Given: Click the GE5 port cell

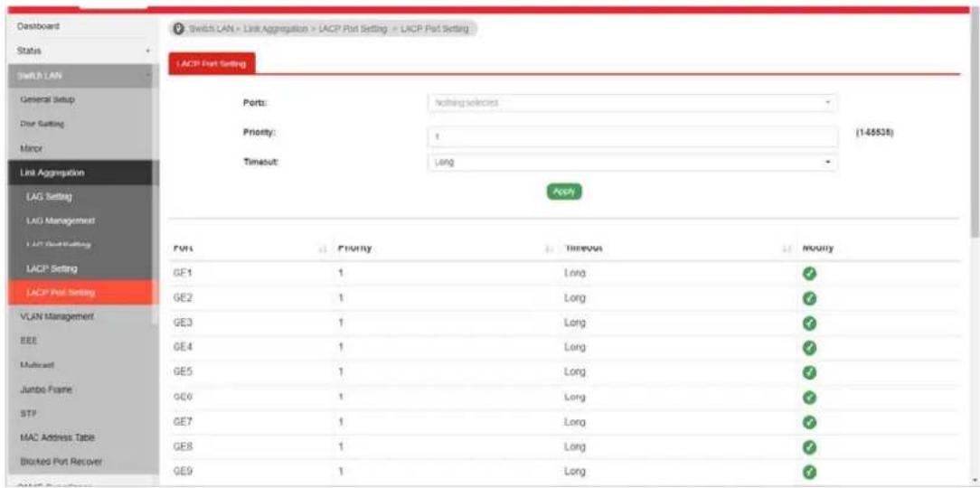Looking at the screenshot, I should coord(182,371).
